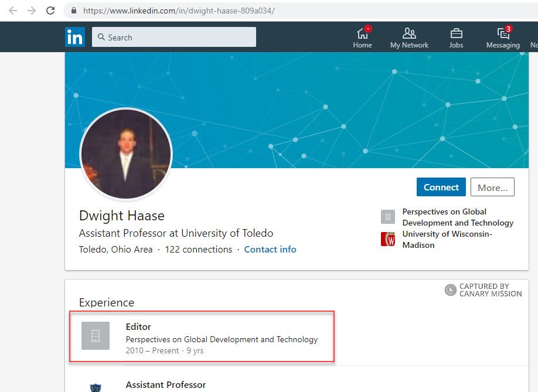
Task: Open Contact info for Dwight Haase
Action: [270, 249]
